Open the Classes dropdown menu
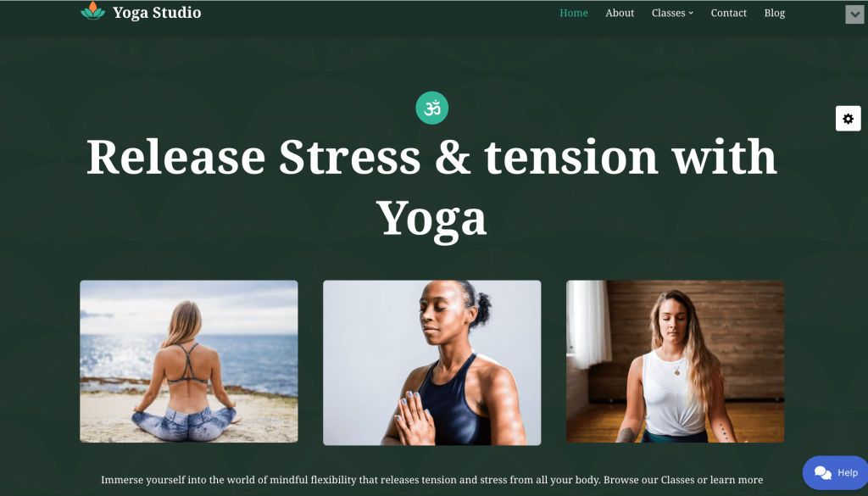The image size is (868, 496). coord(672,13)
